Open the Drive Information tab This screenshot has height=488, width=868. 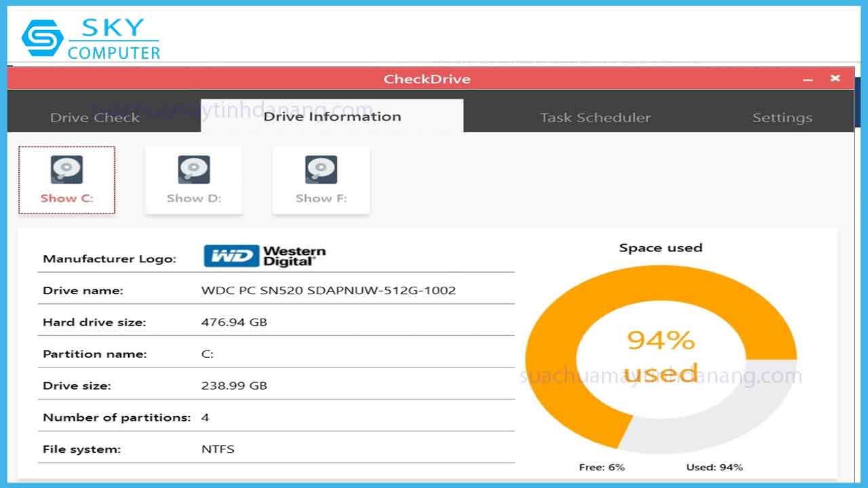tap(332, 116)
